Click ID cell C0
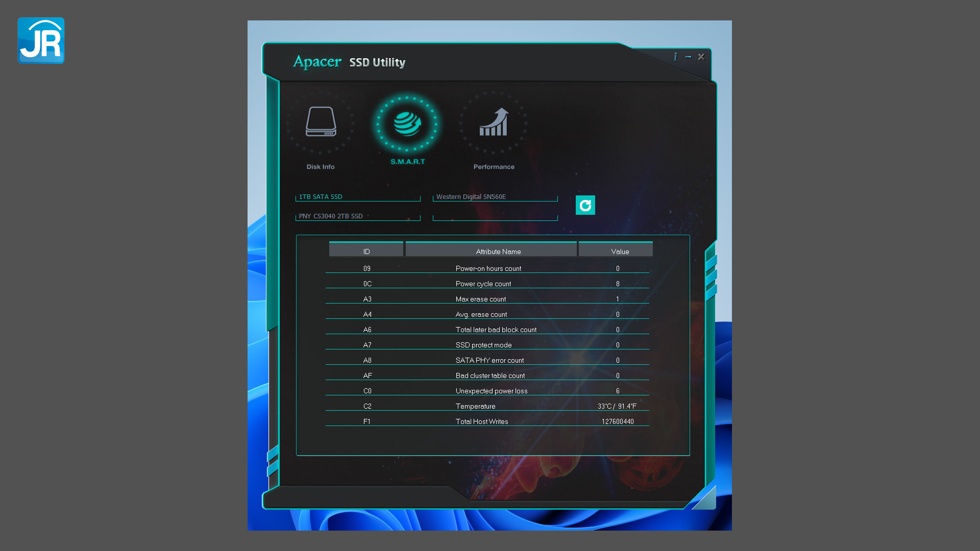Screen dimensions: 980x551 pos(367,391)
